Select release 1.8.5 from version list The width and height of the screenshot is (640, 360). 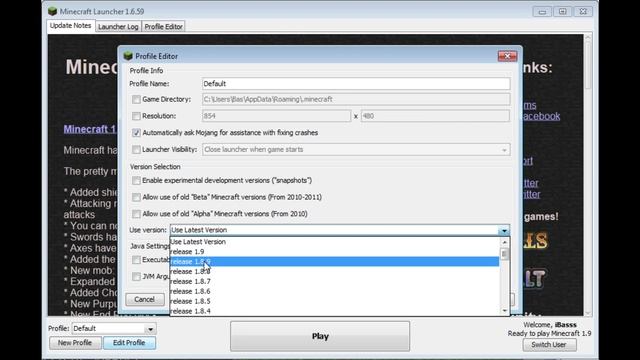(334, 301)
